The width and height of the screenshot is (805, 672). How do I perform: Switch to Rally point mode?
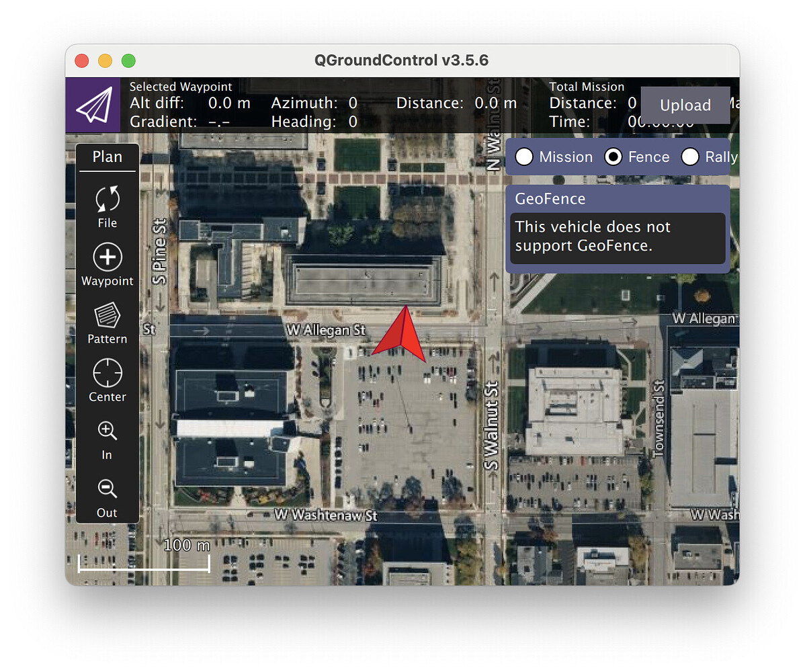(x=690, y=157)
